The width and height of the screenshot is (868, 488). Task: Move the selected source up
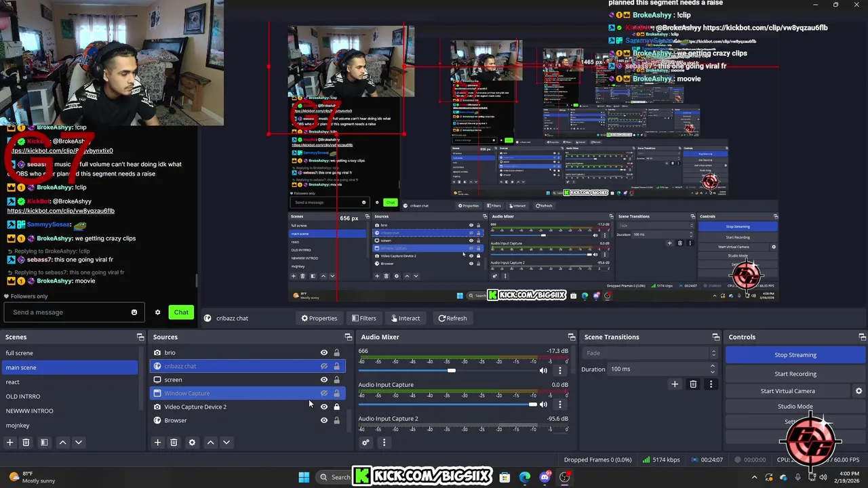point(210,443)
